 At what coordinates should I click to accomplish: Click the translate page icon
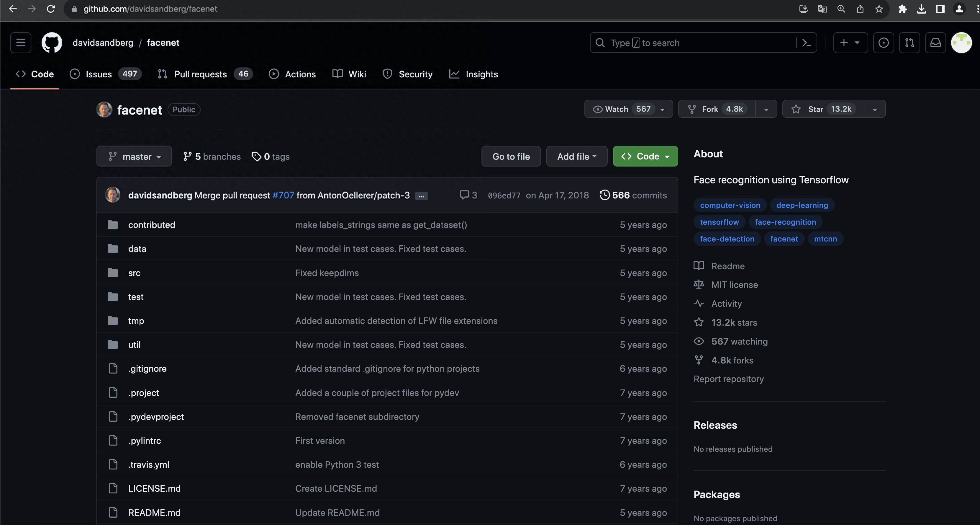(822, 9)
